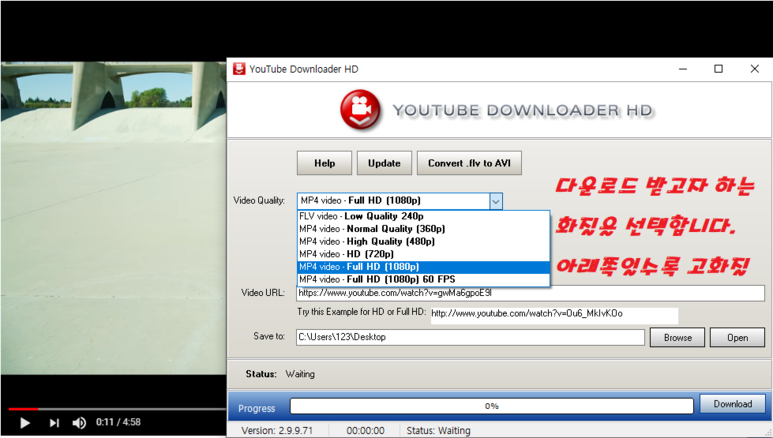The image size is (773, 438).
Task: Minimize the YouTube Downloader HD window
Action: coord(683,69)
